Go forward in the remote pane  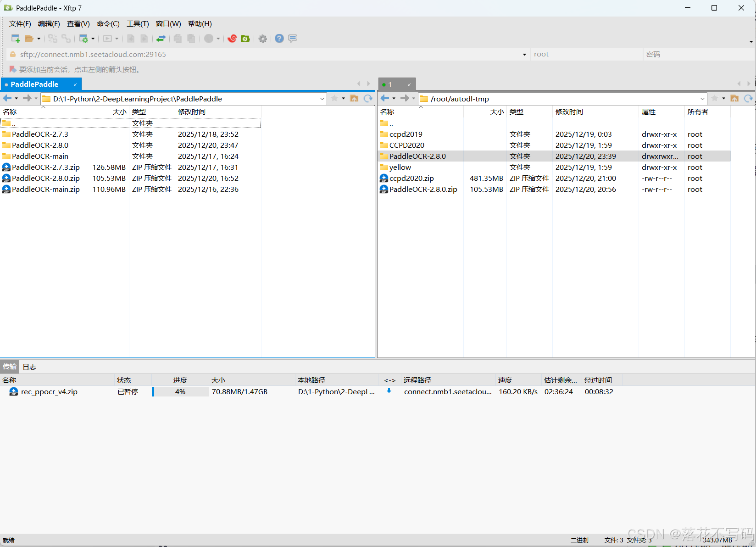pyautogui.click(x=405, y=98)
